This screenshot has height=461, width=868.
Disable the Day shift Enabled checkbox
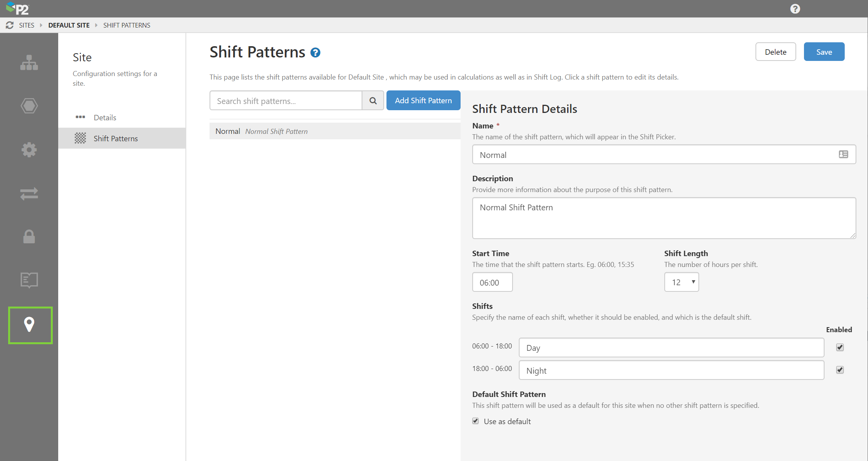[840, 347]
